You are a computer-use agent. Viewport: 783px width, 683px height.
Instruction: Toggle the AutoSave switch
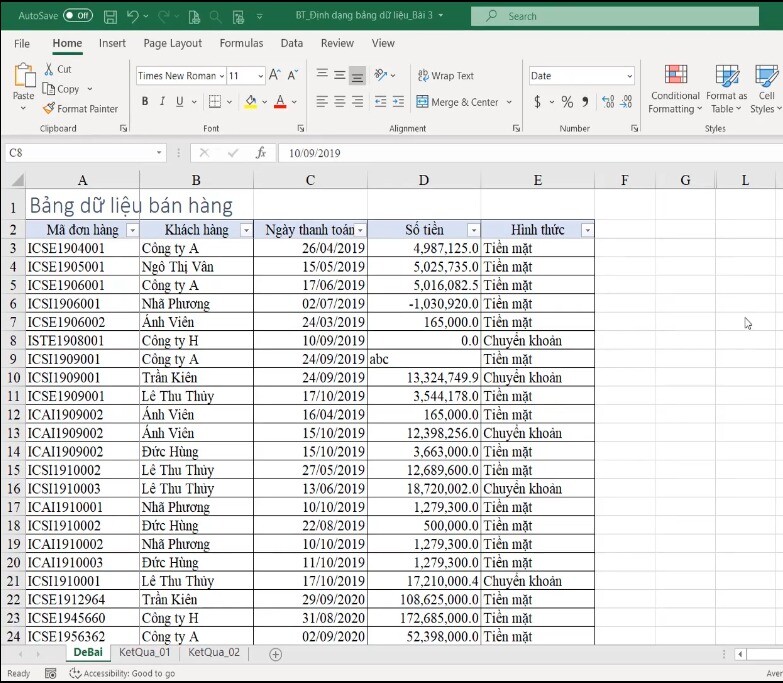pyautogui.click(x=78, y=15)
